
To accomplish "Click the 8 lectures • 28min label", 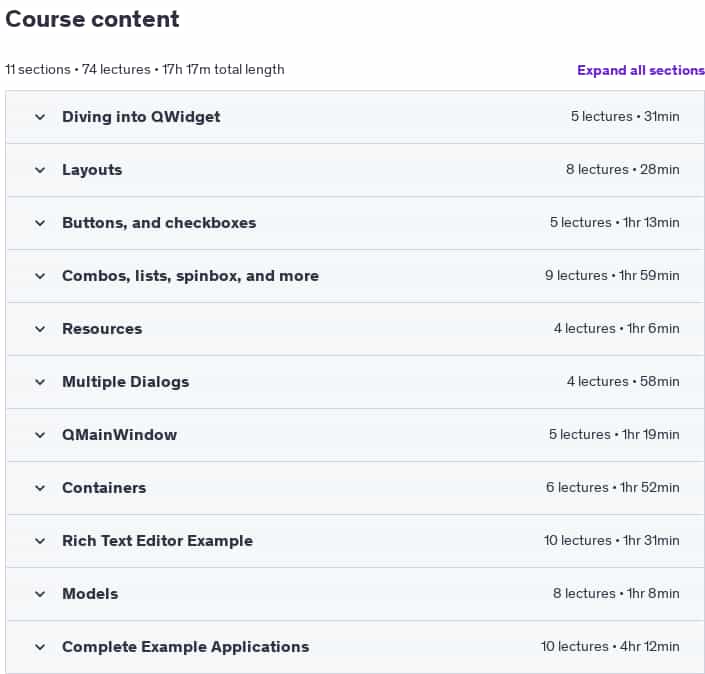I will coord(623,170).
